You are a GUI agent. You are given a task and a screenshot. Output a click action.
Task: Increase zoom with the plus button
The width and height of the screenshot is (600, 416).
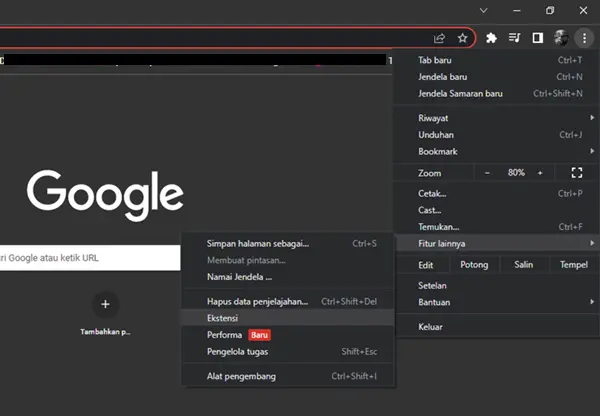(540, 173)
